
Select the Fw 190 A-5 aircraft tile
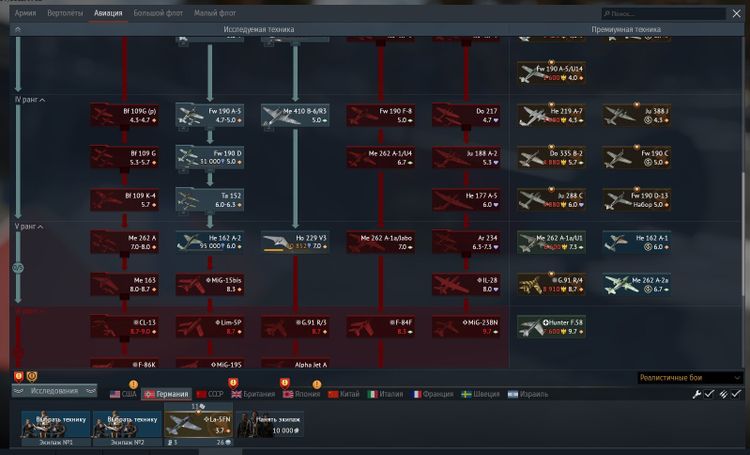210,115
